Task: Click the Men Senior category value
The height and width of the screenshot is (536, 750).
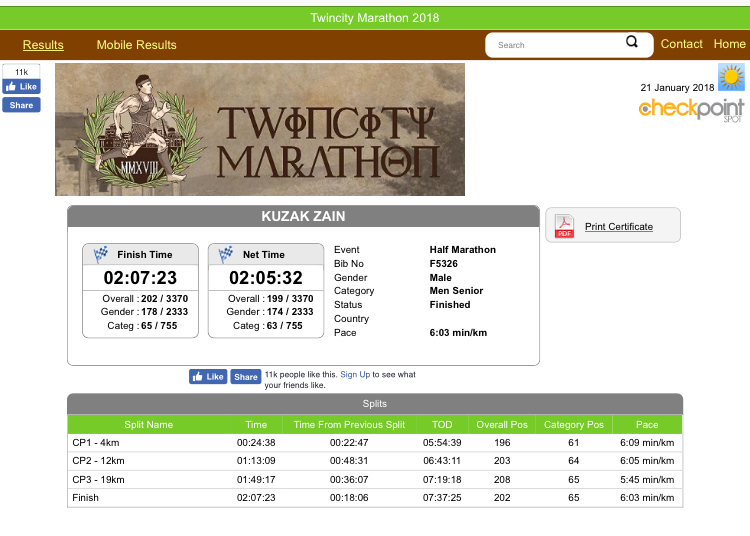Action: (x=456, y=291)
